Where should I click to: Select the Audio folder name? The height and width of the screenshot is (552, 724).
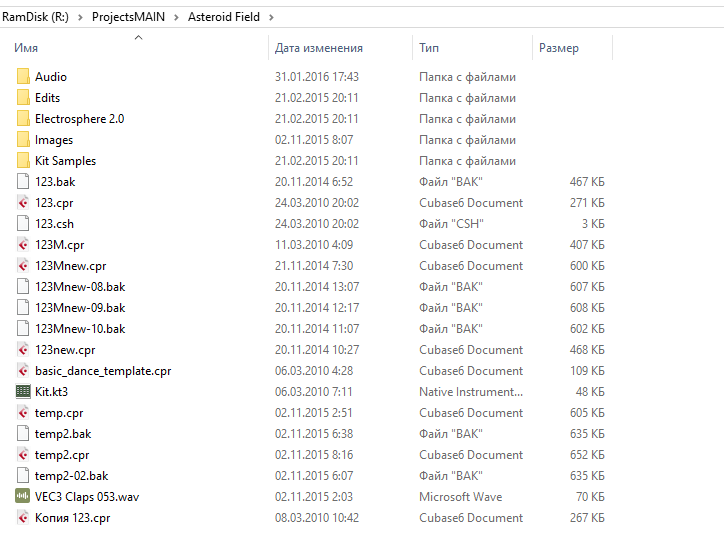51,77
